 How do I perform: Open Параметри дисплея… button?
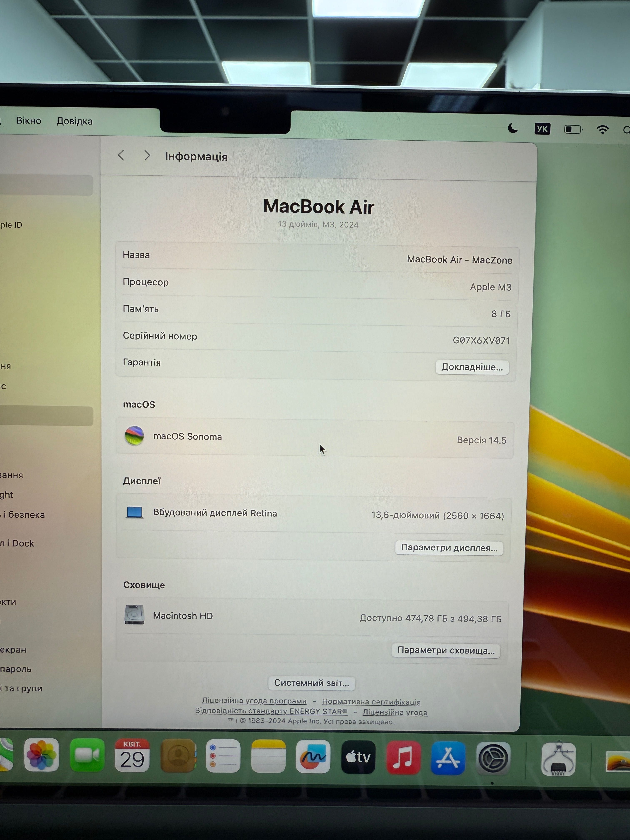[449, 547]
